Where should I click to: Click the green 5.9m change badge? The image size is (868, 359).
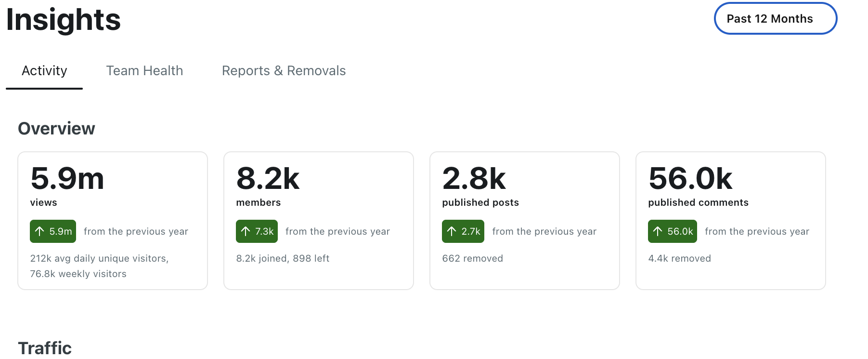(53, 231)
